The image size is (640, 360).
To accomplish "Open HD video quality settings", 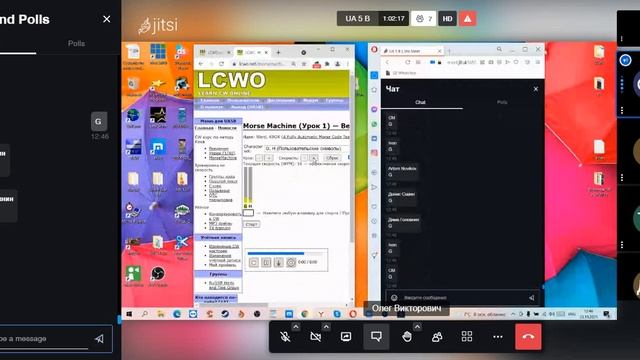I will pos(447,19).
